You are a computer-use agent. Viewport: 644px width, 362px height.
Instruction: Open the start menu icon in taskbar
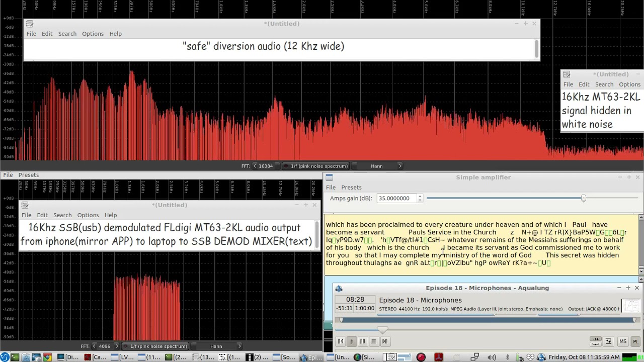(5, 357)
